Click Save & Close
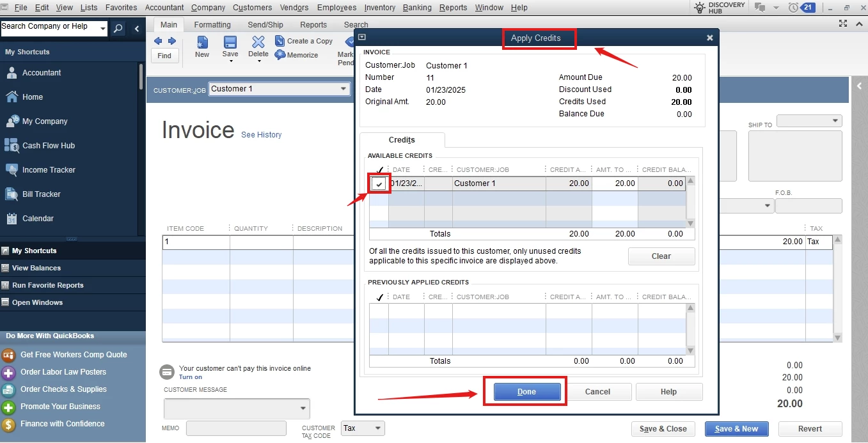Viewport: 868px width, 443px height. (663, 429)
